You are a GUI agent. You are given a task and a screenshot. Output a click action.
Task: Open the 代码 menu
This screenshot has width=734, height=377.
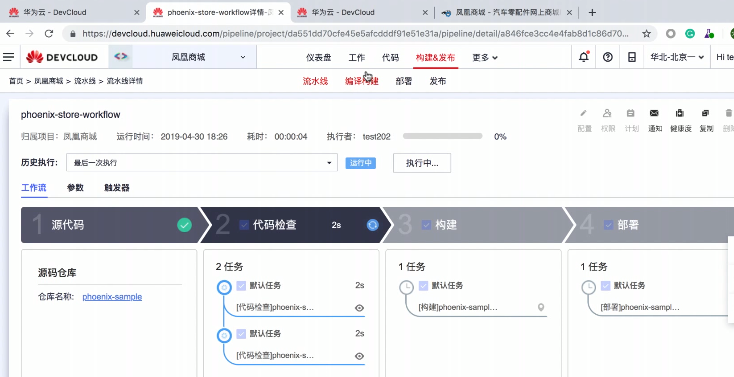[x=390, y=58]
